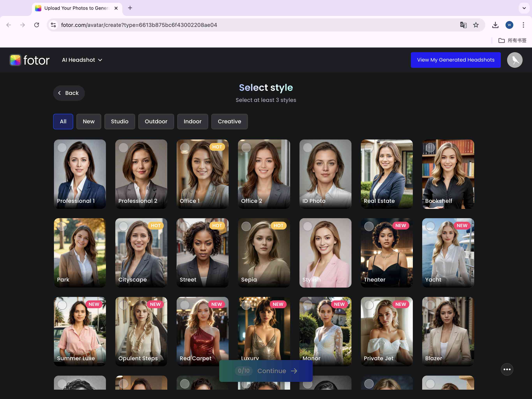
Task: Open a new browser tab
Action: (130, 8)
